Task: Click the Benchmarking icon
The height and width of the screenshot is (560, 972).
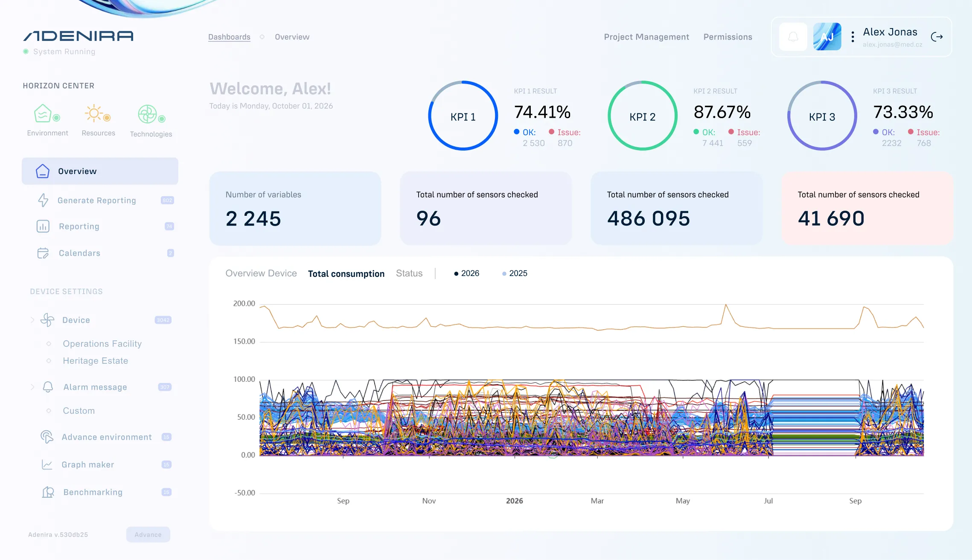Action: [48, 492]
